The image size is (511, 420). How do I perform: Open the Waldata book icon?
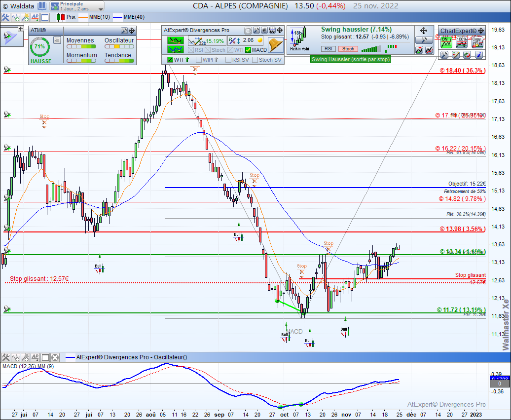tap(42, 6)
